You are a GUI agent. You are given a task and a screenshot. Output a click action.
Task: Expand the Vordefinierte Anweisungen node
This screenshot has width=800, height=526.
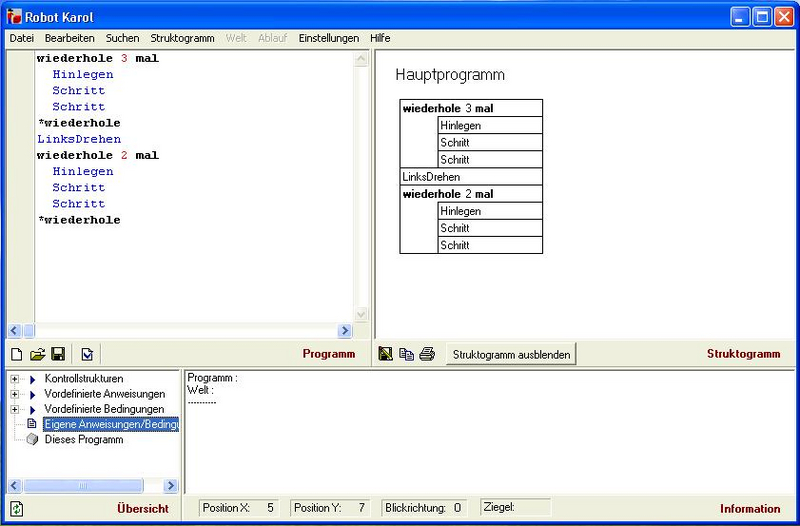tap(15, 394)
